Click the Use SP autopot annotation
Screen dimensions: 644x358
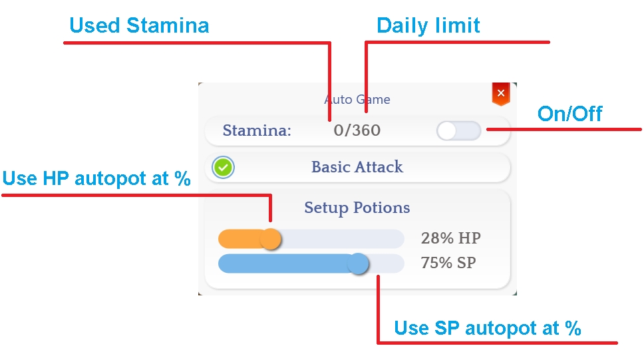488,327
